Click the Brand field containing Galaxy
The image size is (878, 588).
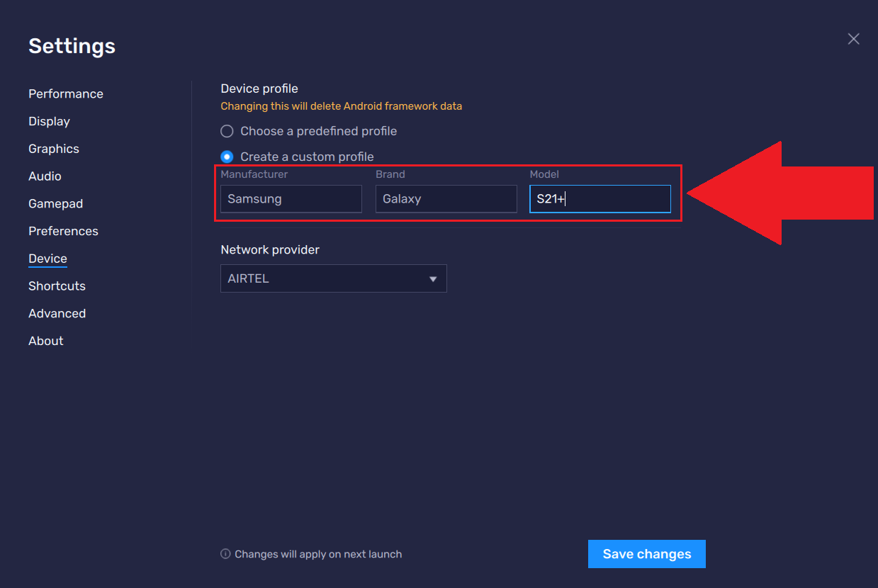446,199
